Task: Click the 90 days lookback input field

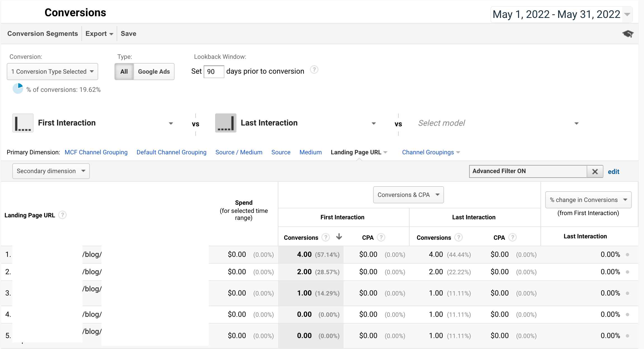Action: [214, 71]
